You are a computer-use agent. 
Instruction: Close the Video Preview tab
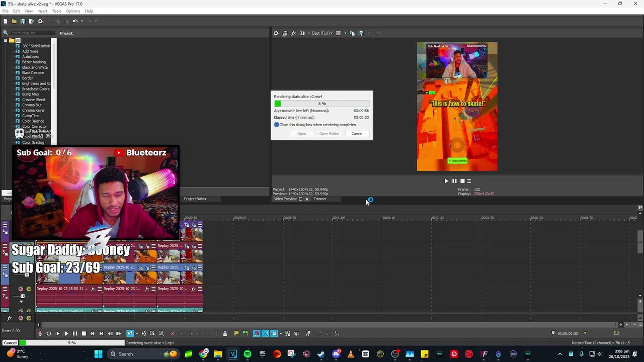point(307,199)
